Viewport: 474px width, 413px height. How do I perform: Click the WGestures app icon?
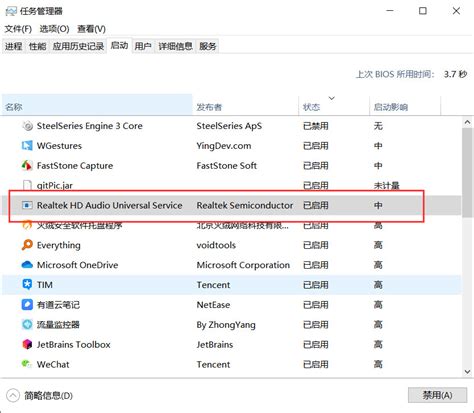point(27,146)
